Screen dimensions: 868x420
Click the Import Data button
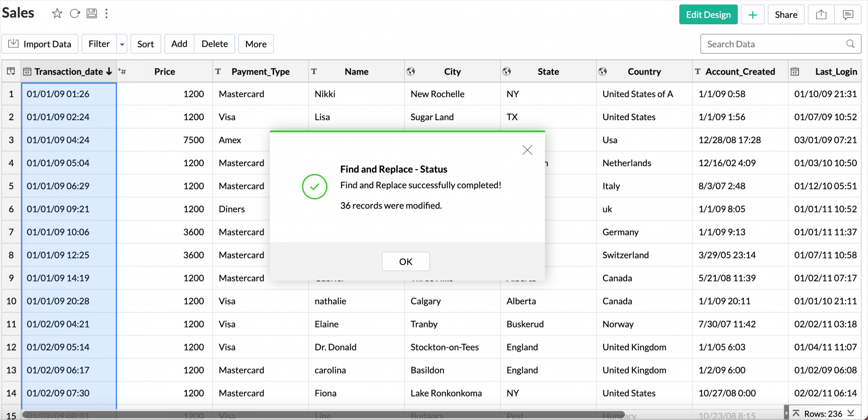[40, 44]
